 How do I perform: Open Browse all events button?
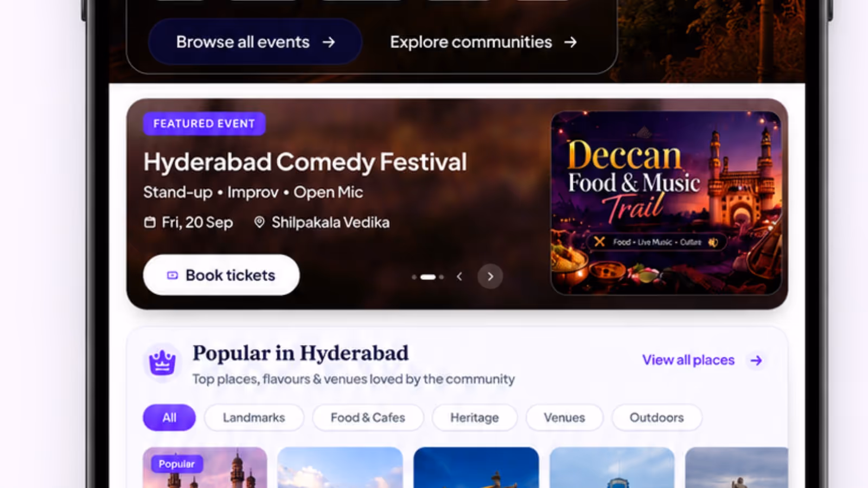[x=255, y=42]
